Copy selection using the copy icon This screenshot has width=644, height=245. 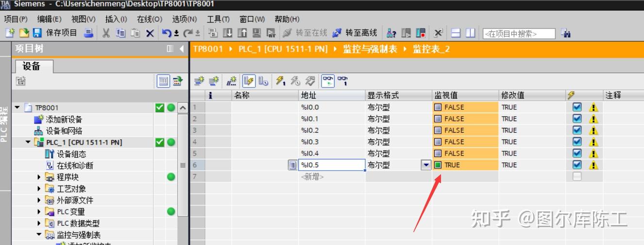(x=121, y=33)
